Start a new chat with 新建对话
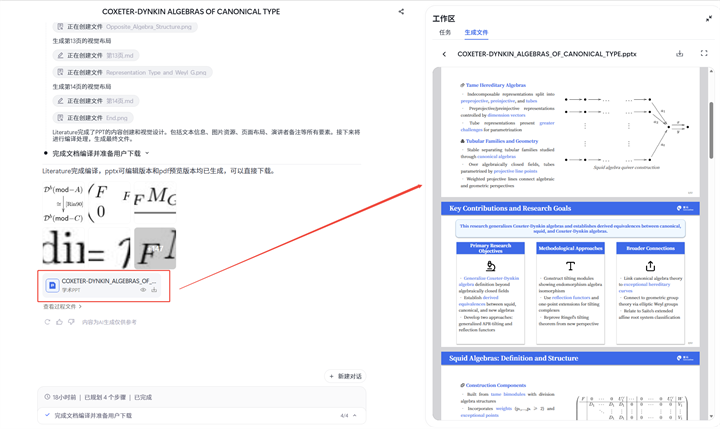 tap(345, 376)
